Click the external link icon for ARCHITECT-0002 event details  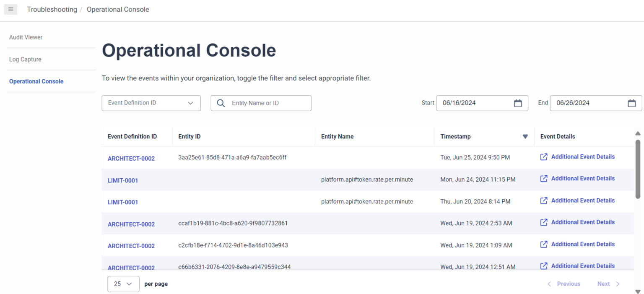[x=543, y=156]
